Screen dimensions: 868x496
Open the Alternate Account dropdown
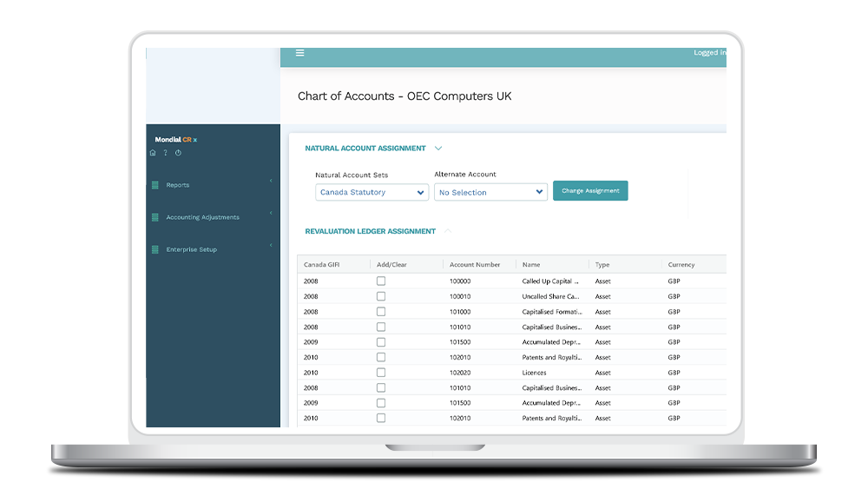[x=490, y=192]
